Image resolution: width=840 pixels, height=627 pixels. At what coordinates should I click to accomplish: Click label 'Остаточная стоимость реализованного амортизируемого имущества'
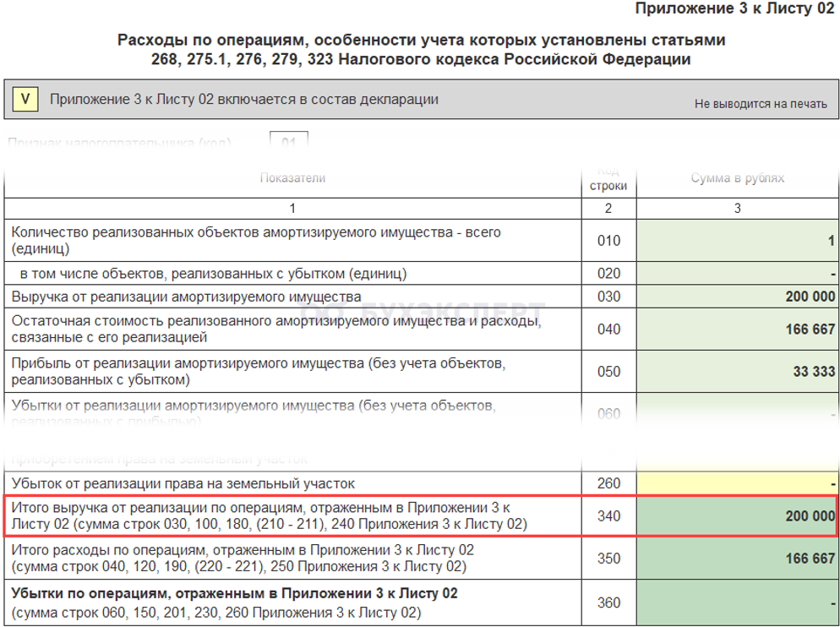click(x=276, y=329)
